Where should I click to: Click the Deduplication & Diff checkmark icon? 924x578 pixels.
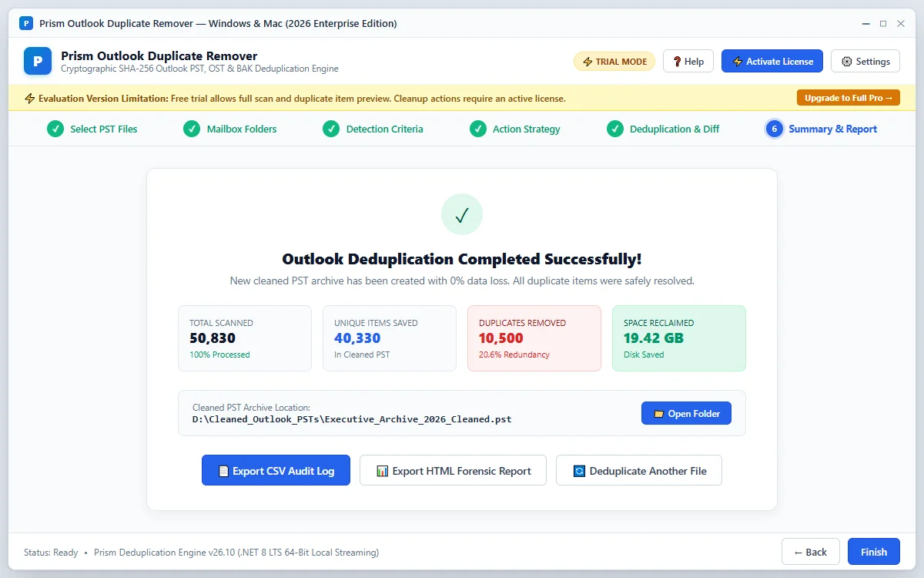615,129
